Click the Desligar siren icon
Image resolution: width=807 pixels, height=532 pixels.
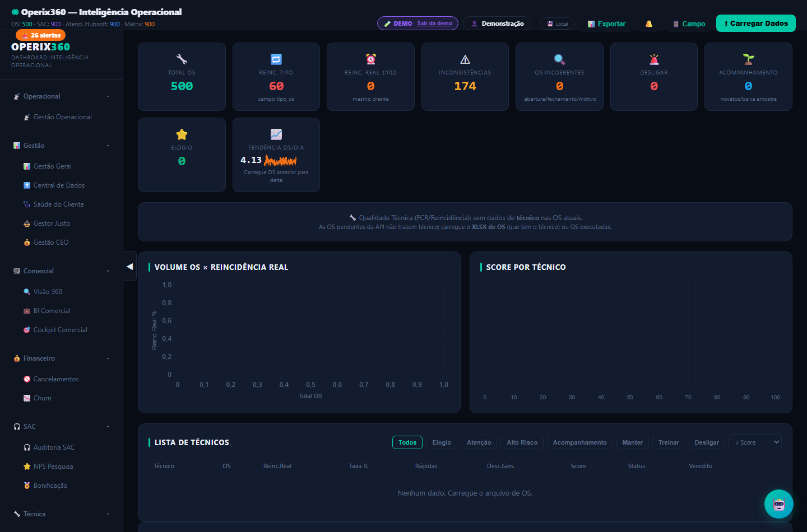[x=654, y=59]
